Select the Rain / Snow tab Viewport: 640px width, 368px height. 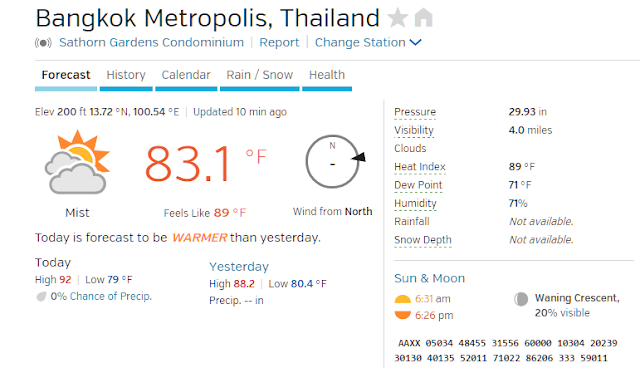pos(260,75)
